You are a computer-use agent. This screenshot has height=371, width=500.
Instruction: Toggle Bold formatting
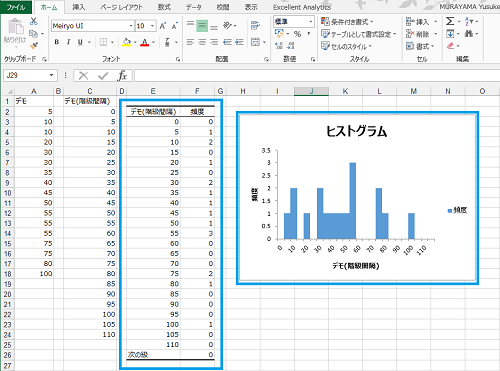pos(57,42)
